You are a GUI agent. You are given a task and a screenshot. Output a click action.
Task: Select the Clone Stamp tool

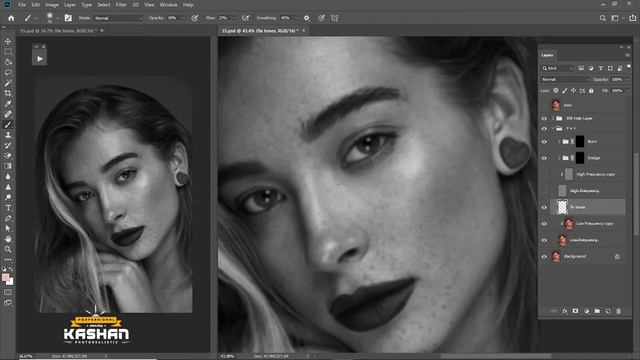(8, 135)
